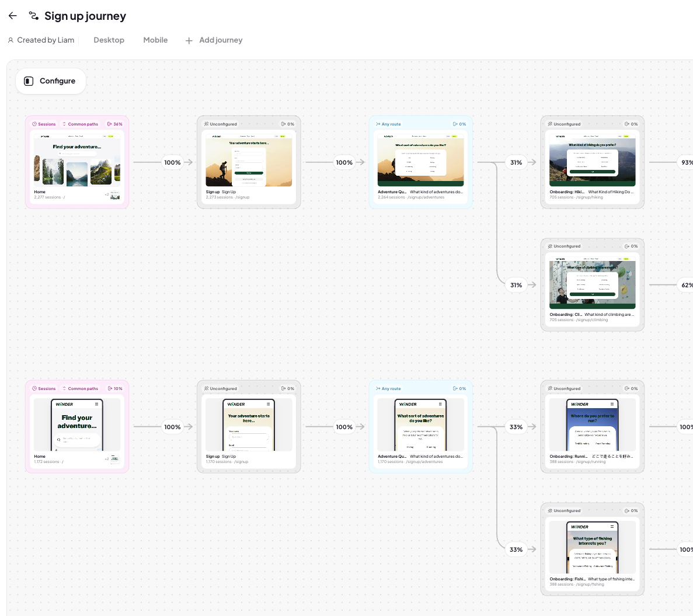Click the person icon beside Created by Liam
This screenshot has height=616, width=693.
(x=11, y=40)
